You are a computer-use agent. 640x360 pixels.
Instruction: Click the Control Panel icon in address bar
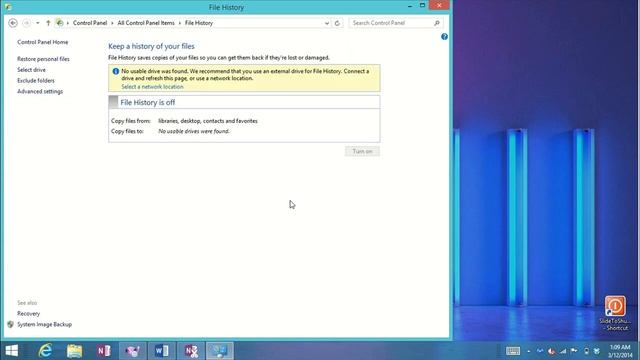coord(60,23)
